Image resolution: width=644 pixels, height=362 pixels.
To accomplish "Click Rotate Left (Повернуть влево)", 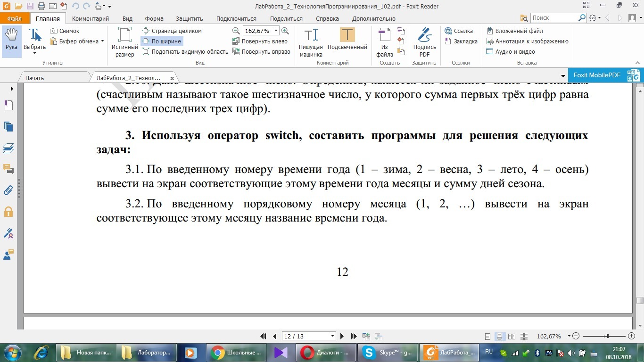I will coord(260,41).
